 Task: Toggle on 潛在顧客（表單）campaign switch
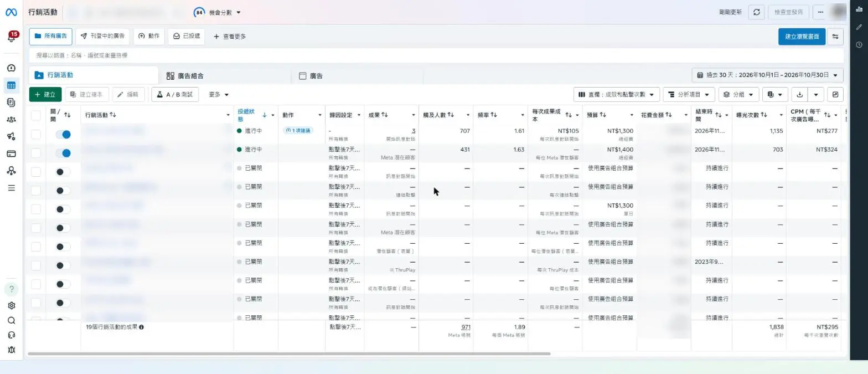(x=63, y=247)
